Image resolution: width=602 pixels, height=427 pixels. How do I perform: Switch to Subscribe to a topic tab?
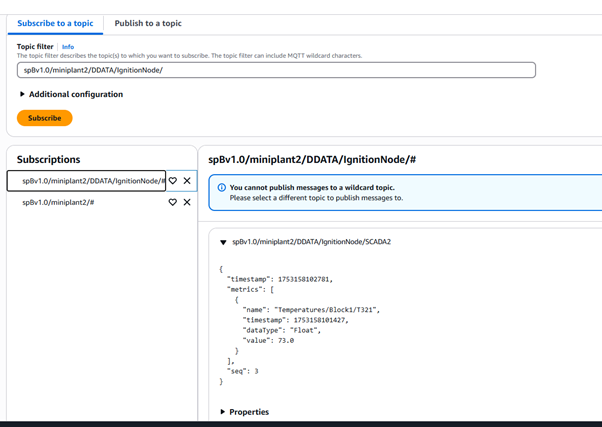55,23
